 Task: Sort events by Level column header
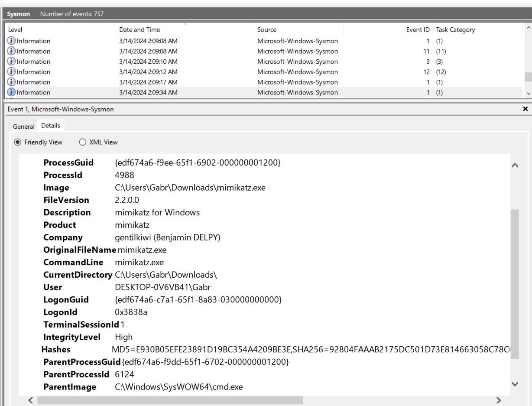pos(15,29)
